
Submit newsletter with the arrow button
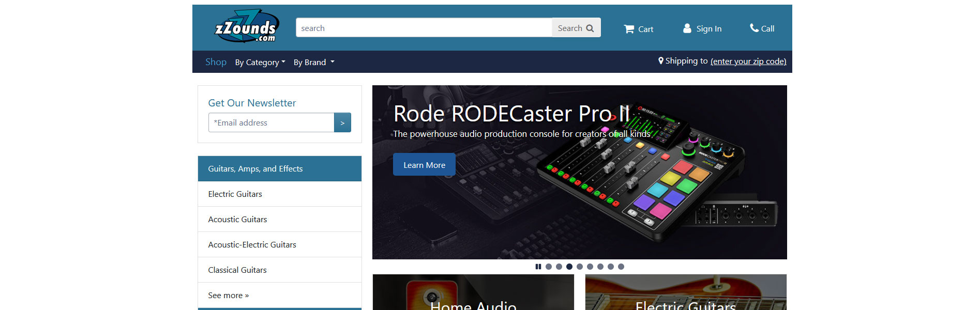click(x=342, y=122)
